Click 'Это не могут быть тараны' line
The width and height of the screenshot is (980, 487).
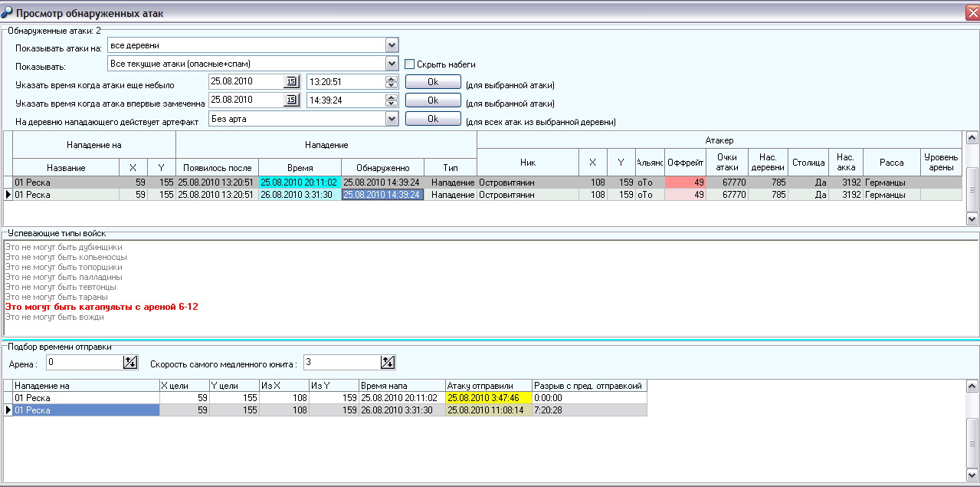click(x=56, y=296)
